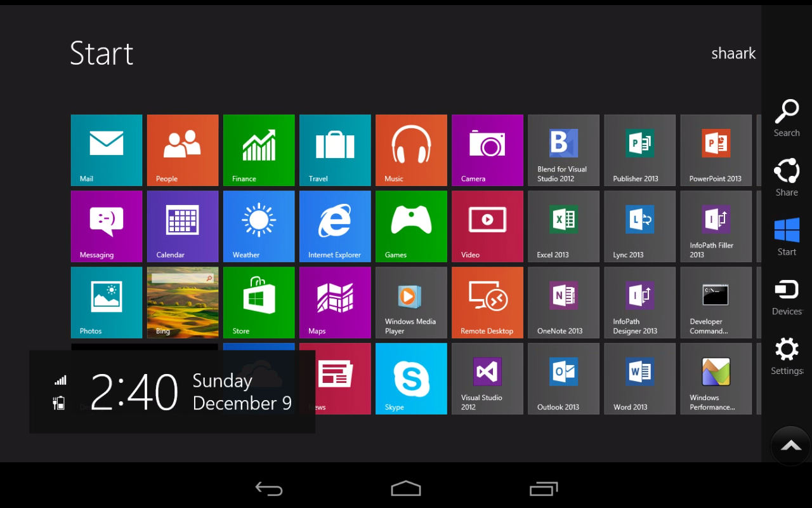
Task: Open the Skype app
Action: (411, 378)
